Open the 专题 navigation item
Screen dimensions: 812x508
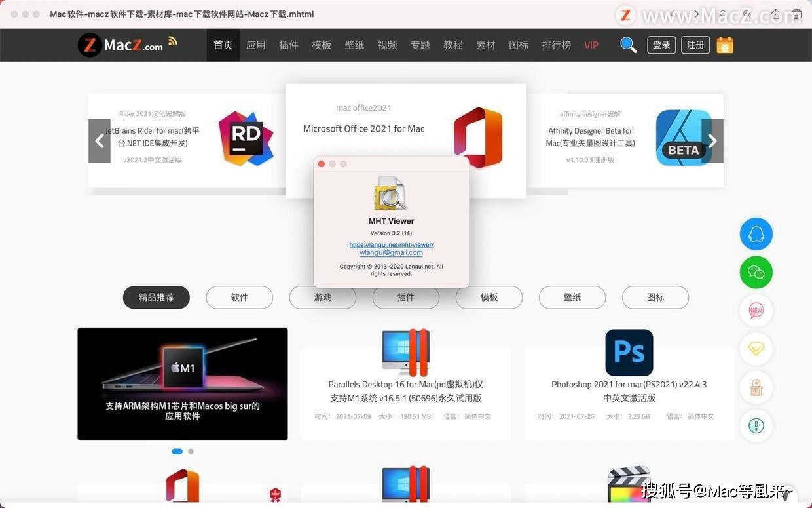tap(420, 45)
